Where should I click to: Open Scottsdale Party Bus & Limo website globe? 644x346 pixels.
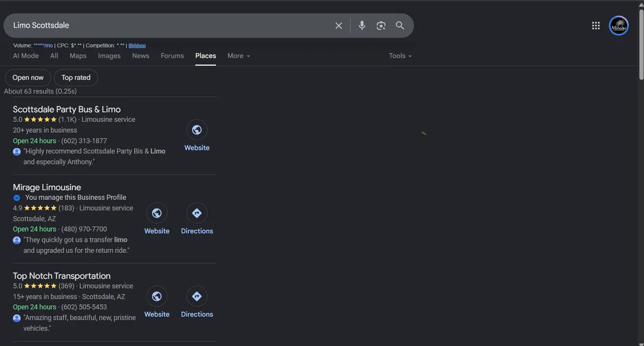click(197, 129)
